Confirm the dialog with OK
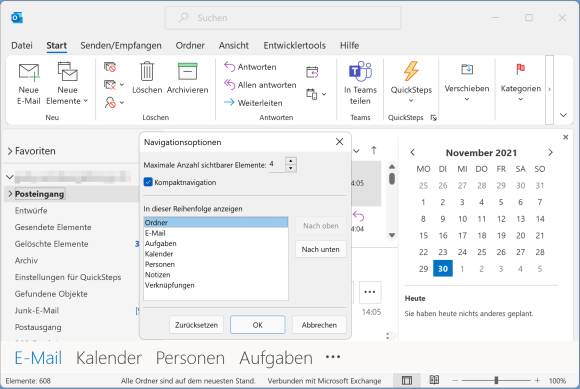 [x=258, y=325]
